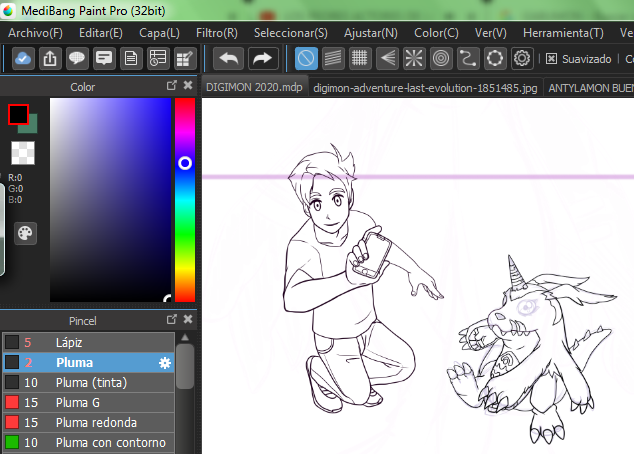Open the Ver menu
This screenshot has height=454, width=634.
coord(490,33)
